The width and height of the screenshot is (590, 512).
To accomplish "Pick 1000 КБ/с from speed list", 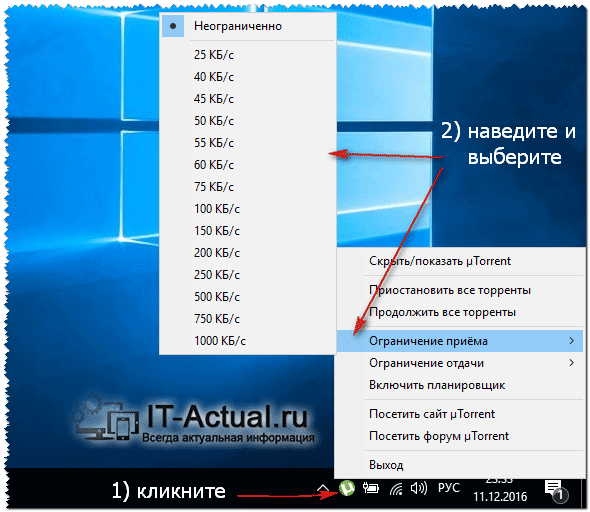I will point(248,341).
